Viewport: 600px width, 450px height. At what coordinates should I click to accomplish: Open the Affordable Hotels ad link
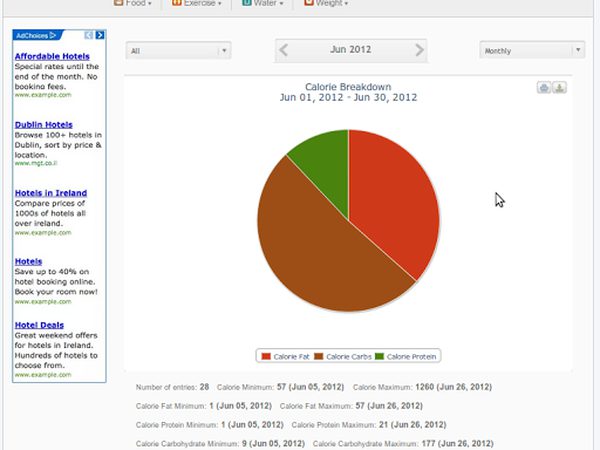coord(52,56)
